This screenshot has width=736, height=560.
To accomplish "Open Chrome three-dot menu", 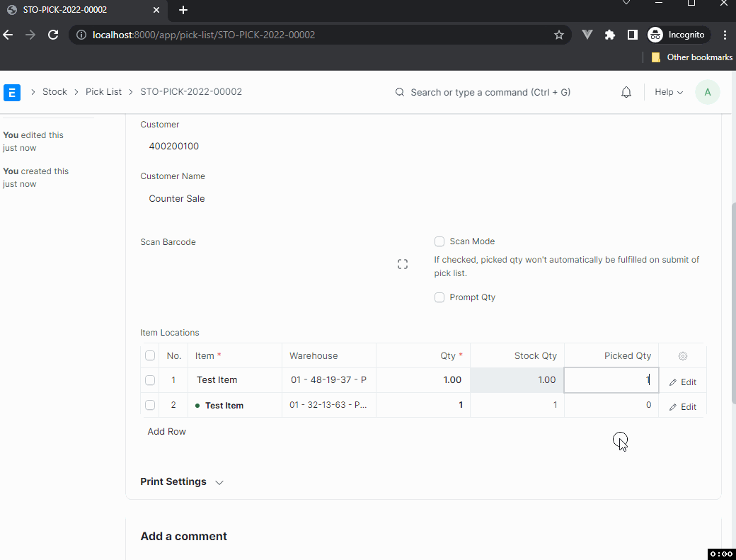I will [725, 35].
